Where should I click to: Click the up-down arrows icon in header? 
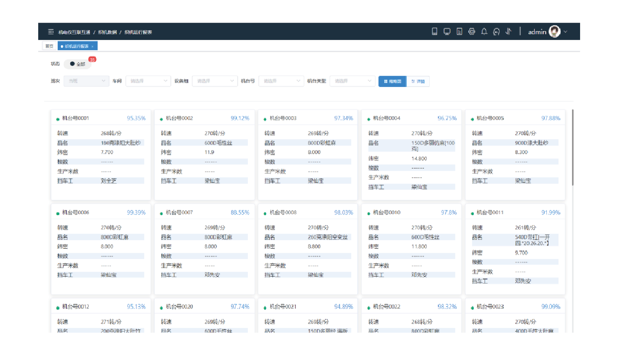tap(509, 31)
